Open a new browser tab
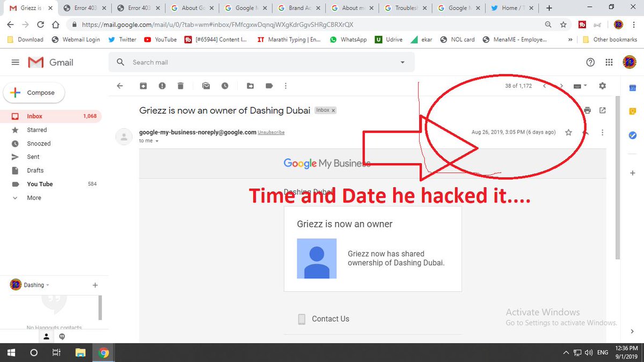This screenshot has width=644, height=362. 549,8
